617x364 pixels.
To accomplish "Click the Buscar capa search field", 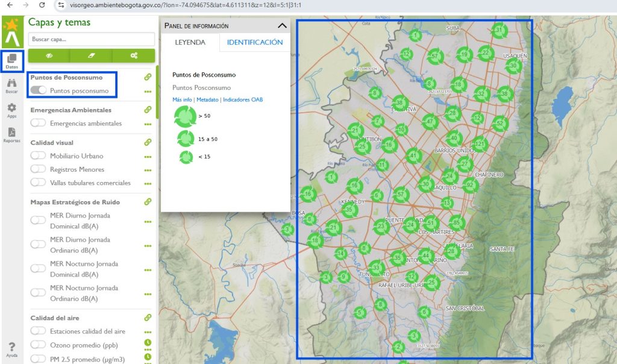I will 92,39.
